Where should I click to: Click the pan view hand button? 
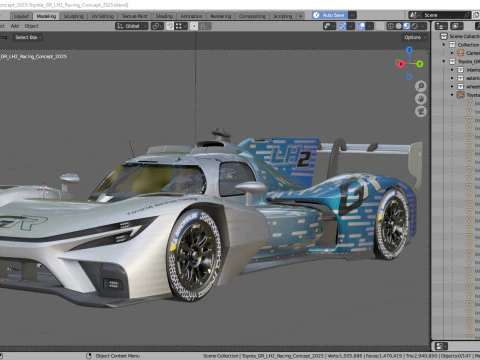(x=421, y=99)
